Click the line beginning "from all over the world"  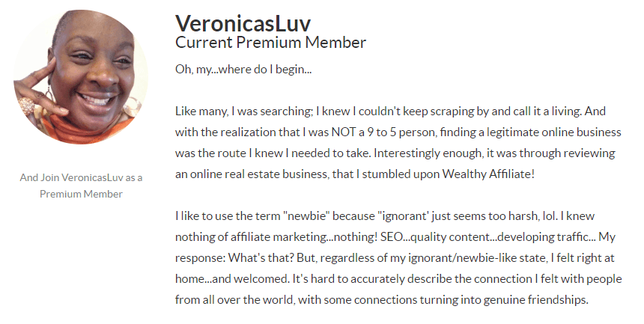[382, 300]
